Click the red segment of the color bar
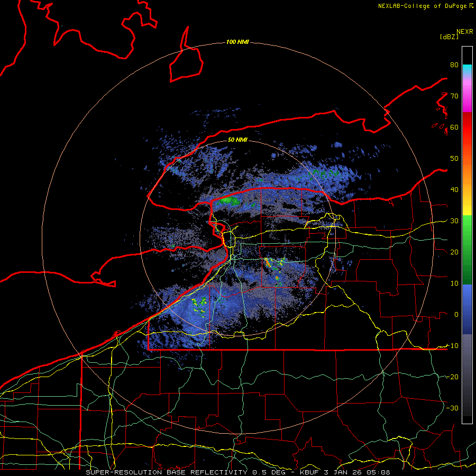476x476 pixels. pyautogui.click(x=467, y=127)
